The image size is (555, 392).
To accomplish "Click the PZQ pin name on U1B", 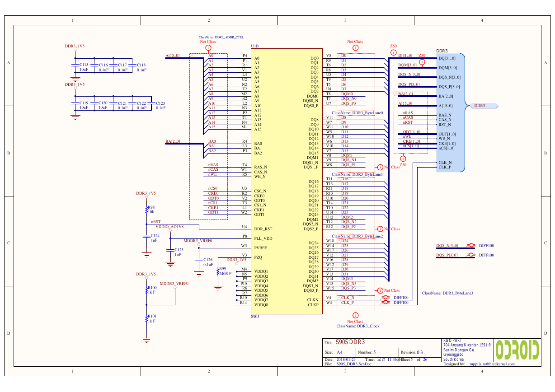I will coord(258,257).
